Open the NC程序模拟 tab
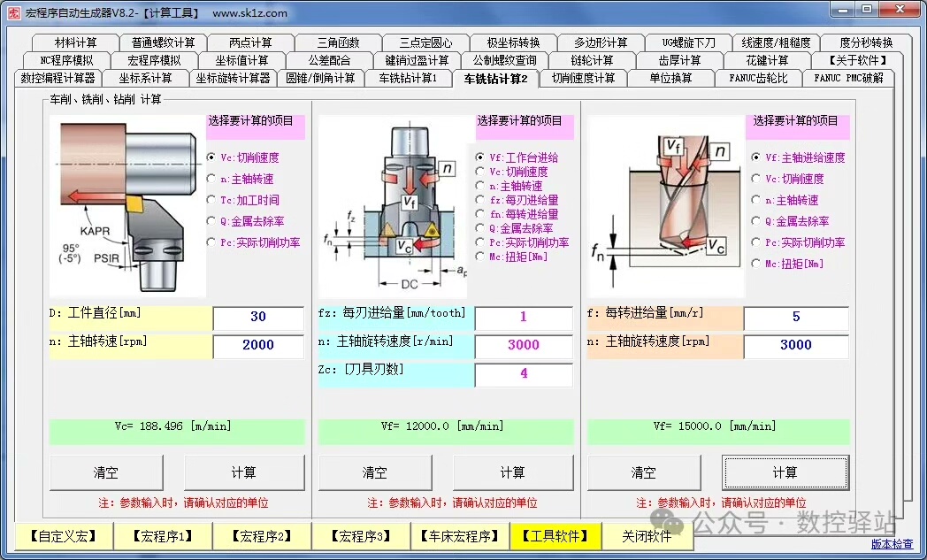 67,60
